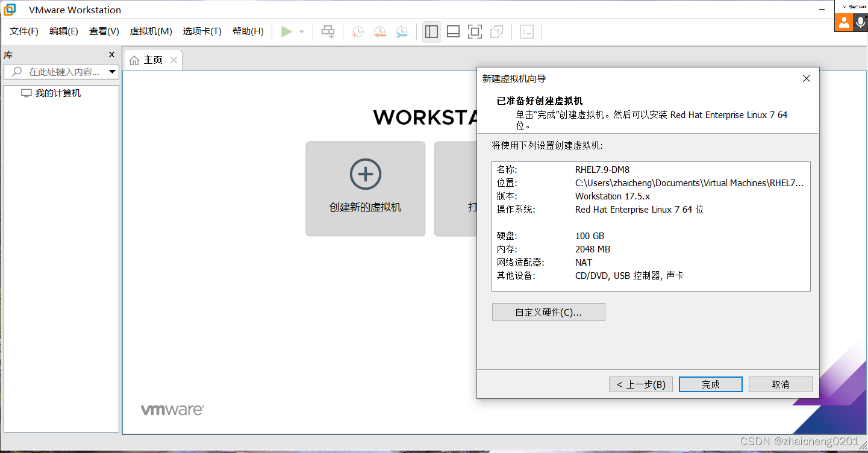Click the library search magnifier icon
Viewport: 868px width, 453px height.
pyautogui.click(x=17, y=72)
